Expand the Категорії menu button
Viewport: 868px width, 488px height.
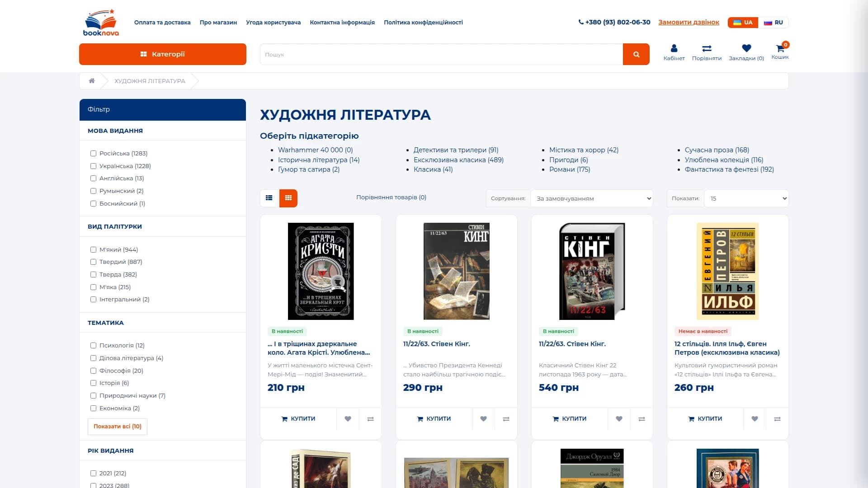(163, 54)
